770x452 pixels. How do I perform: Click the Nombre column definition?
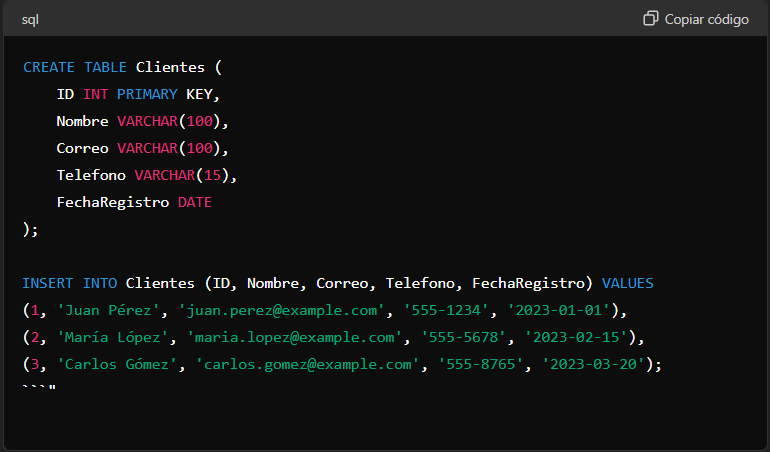142,121
